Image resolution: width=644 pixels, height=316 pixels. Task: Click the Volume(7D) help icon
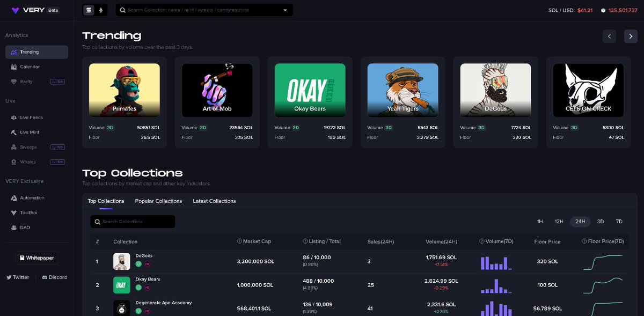[x=481, y=241]
